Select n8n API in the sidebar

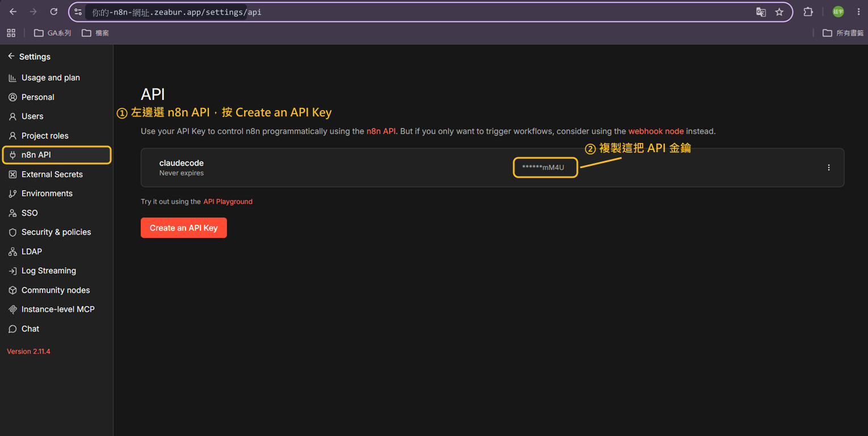point(57,155)
